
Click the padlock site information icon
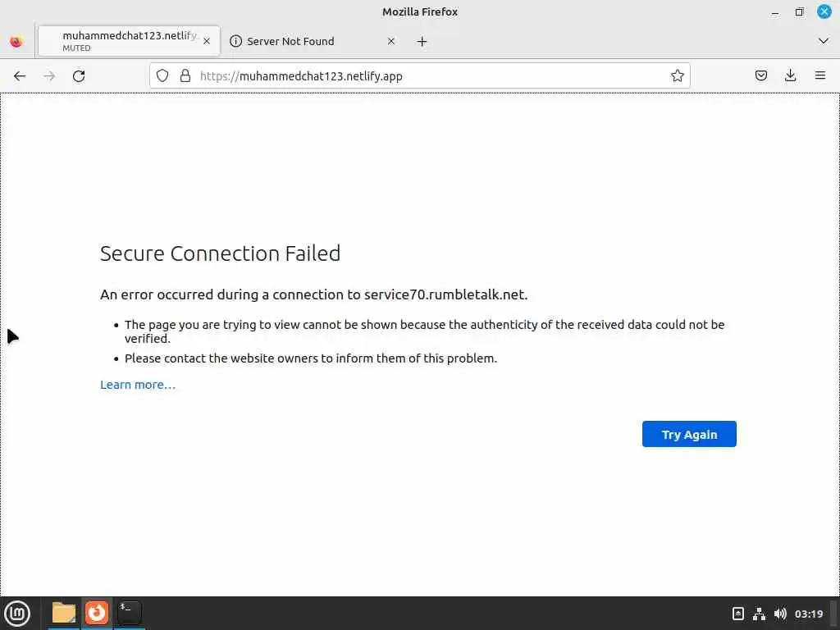[x=185, y=75]
